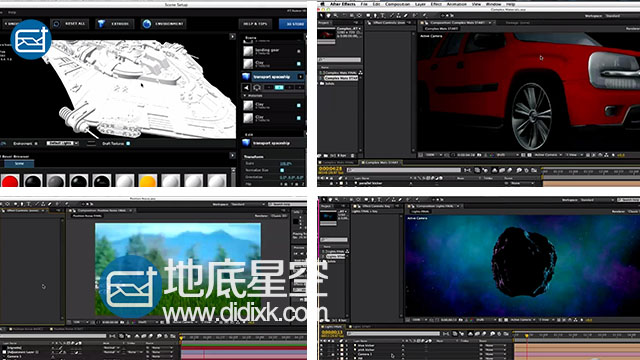This screenshot has height=360, width=640.
Task: Click the Reset All button in Scene Setup
Action: pos(69,24)
